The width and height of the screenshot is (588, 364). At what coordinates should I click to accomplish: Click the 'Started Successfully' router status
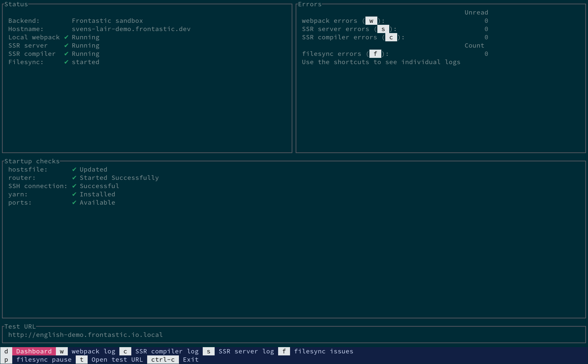119,178
